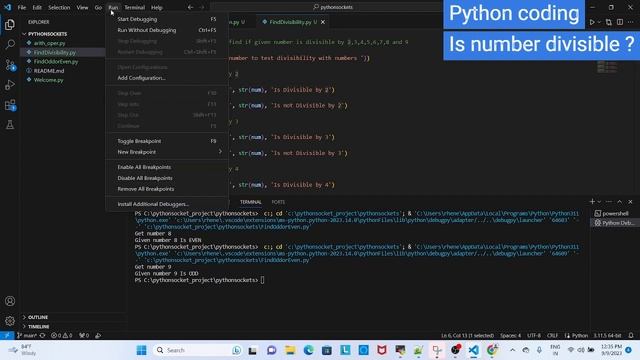The image size is (640, 360).
Task: Click the remote window indicator in the status bar
Action: tap(7, 335)
